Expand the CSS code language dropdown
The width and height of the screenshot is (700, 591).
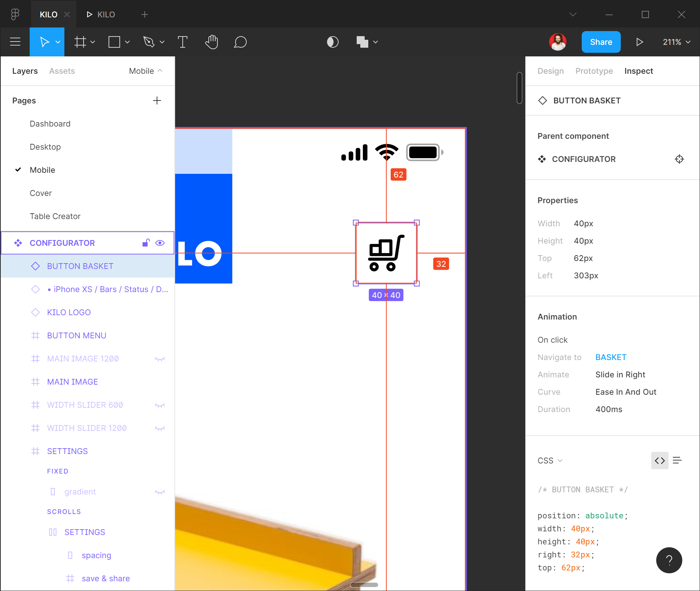coord(550,461)
